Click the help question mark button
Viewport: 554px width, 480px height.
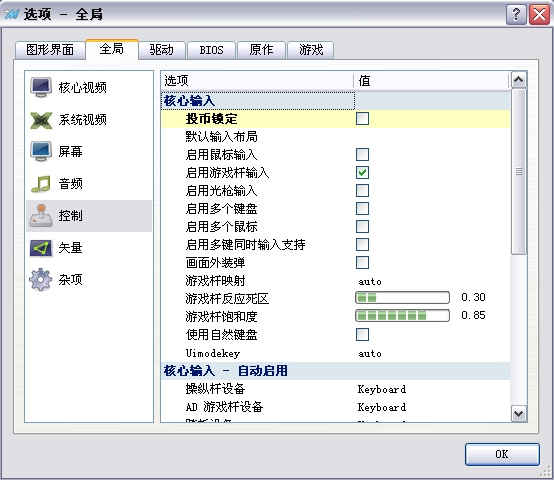(516, 15)
